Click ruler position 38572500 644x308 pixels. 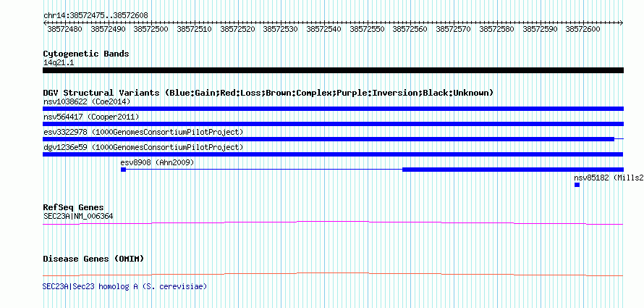151,29
